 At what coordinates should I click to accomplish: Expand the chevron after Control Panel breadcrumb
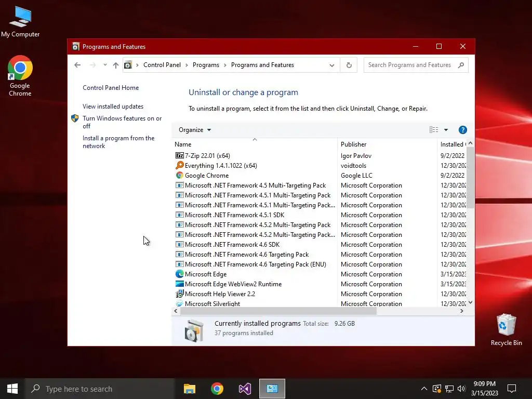[x=187, y=65]
